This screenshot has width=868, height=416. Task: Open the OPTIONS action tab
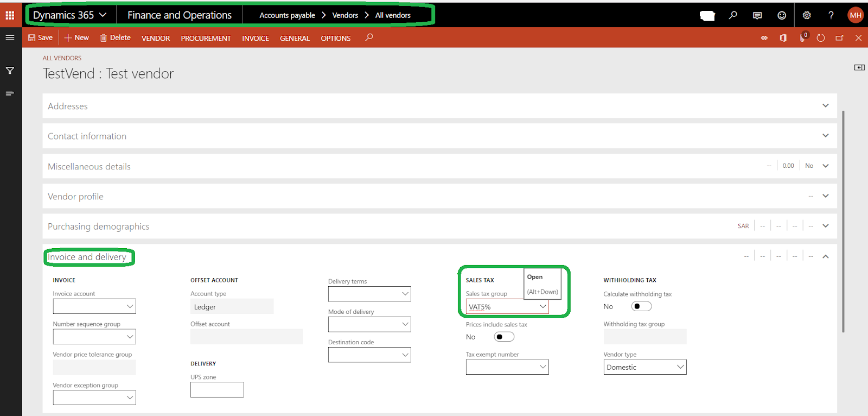pyautogui.click(x=335, y=38)
